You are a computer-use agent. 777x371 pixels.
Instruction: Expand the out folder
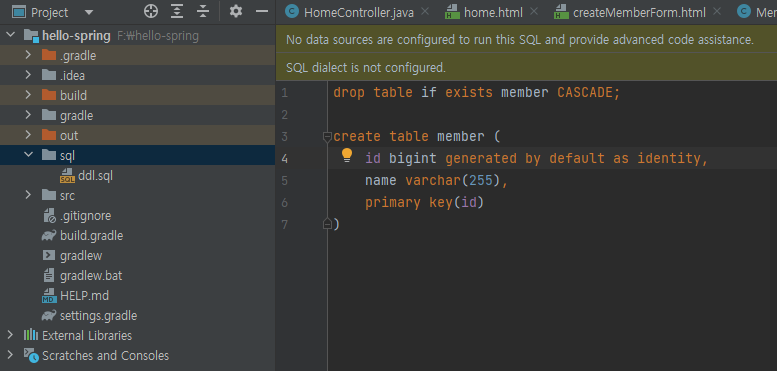(28, 135)
